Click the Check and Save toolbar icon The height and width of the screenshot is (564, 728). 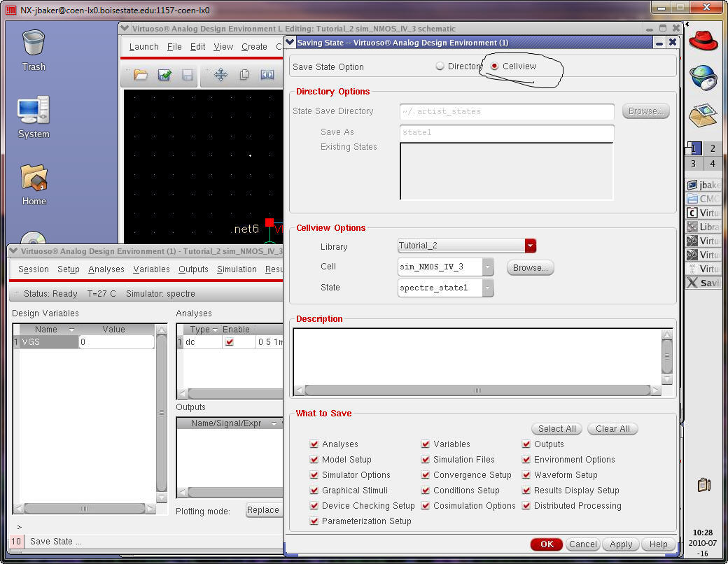pyautogui.click(x=164, y=75)
